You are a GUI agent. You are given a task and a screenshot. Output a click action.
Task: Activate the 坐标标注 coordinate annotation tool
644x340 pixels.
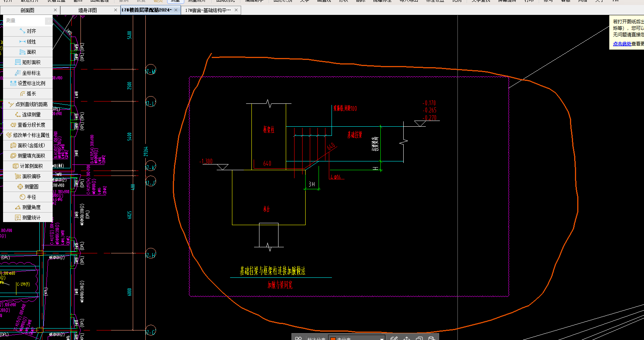[x=28, y=73]
